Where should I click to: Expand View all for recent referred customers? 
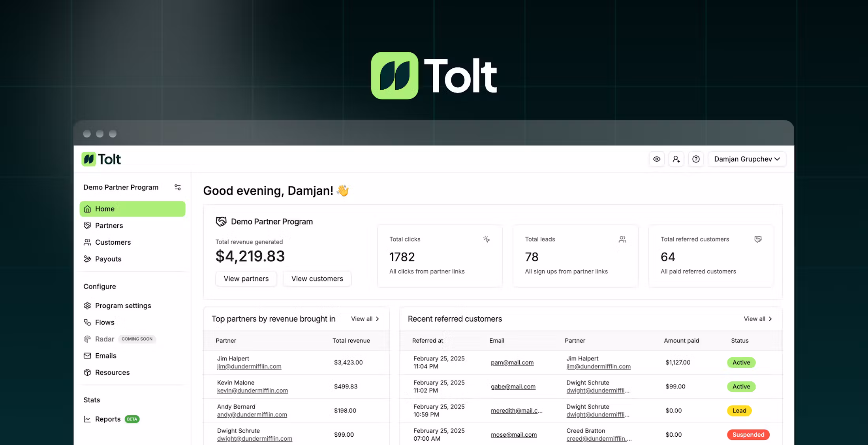point(758,319)
